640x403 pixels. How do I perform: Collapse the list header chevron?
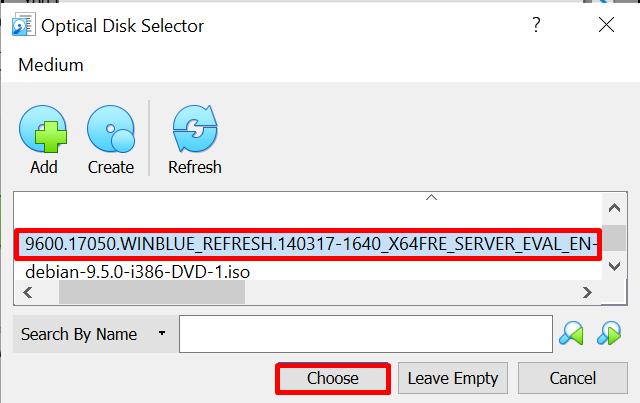pos(432,198)
